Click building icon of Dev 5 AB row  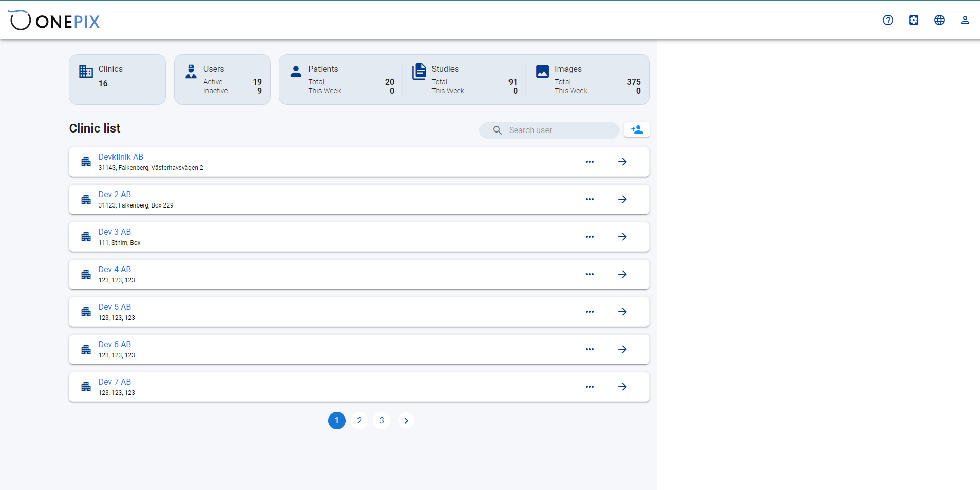pyautogui.click(x=86, y=312)
